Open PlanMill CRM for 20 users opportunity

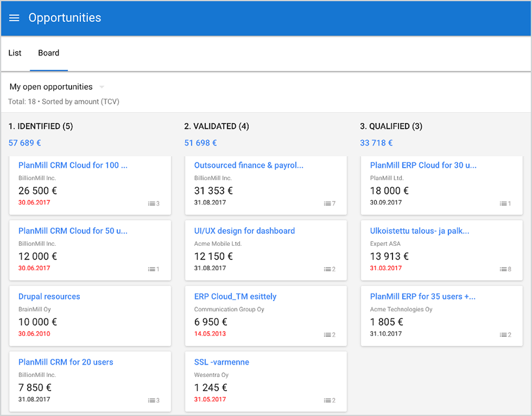point(66,362)
